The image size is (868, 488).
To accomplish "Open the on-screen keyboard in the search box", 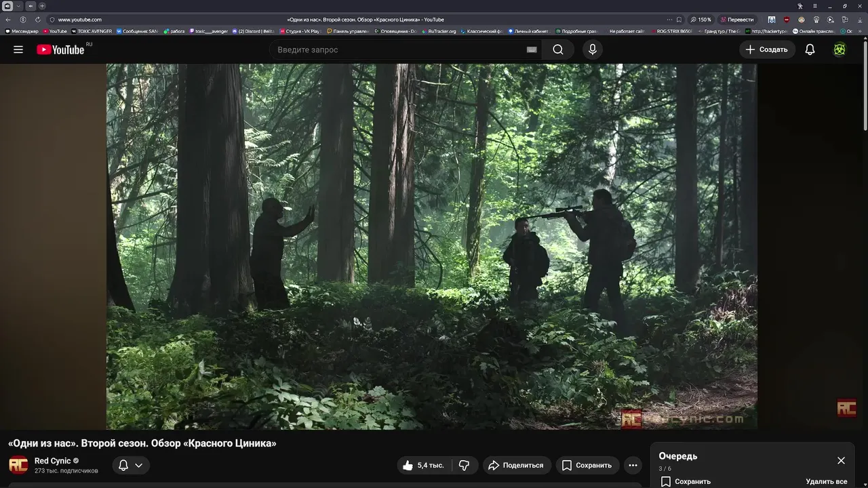I will point(532,49).
